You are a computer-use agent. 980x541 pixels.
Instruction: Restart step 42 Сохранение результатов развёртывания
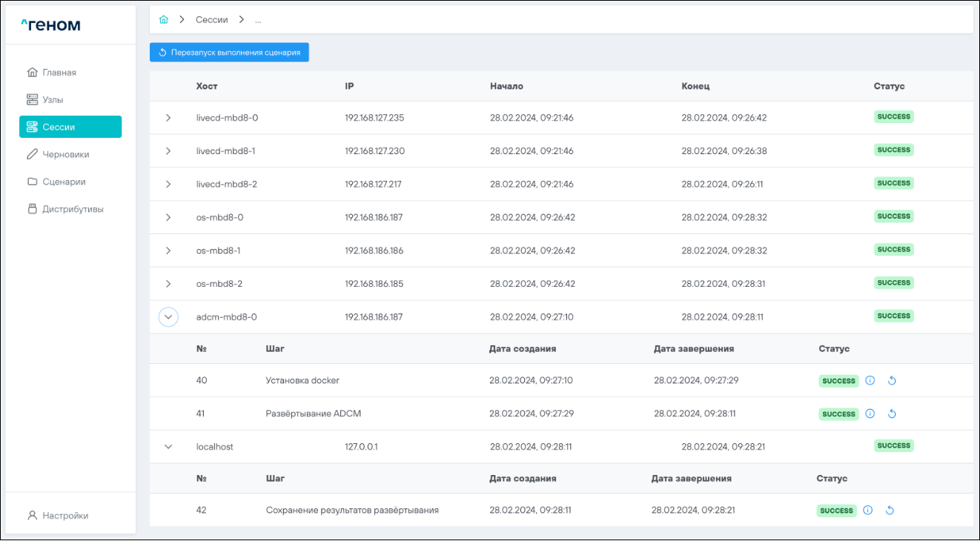[890, 511]
